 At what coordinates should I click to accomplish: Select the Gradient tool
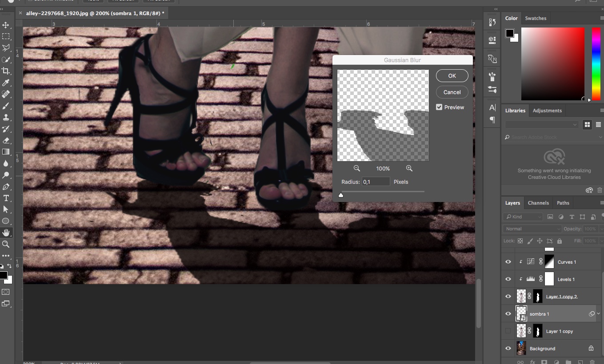[6, 152]
